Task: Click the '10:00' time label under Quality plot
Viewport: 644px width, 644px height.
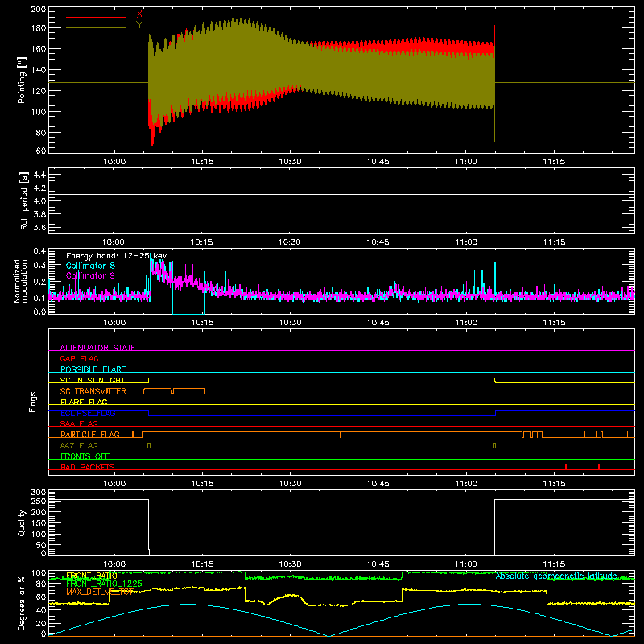Action: coord(114,564)
